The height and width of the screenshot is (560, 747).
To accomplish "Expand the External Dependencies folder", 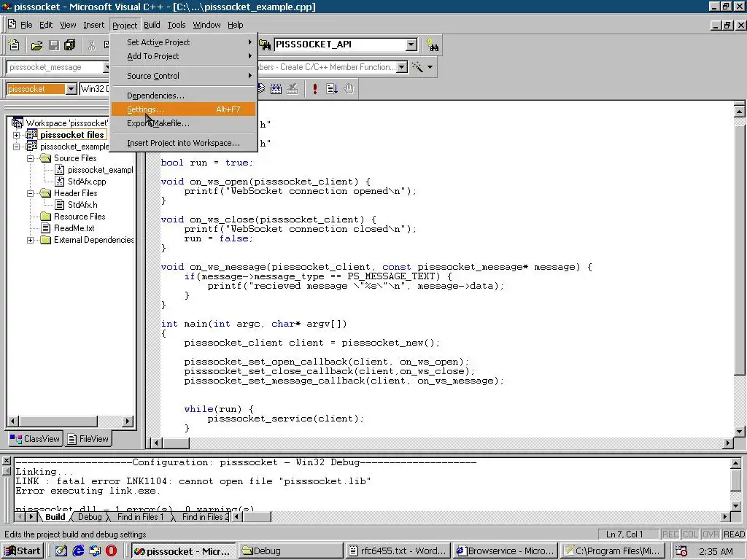I will point(30,240).
